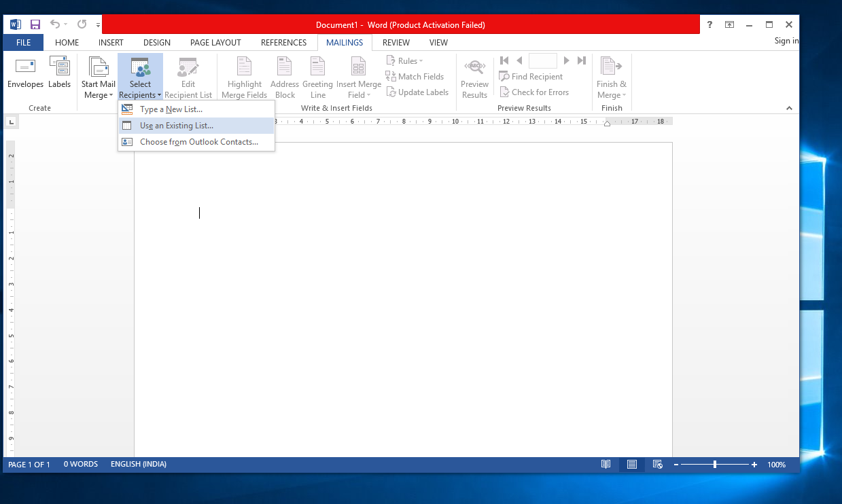Click the zoom out minus button
This screenshot has height=504, width=842.
click(x=676, y=465)
